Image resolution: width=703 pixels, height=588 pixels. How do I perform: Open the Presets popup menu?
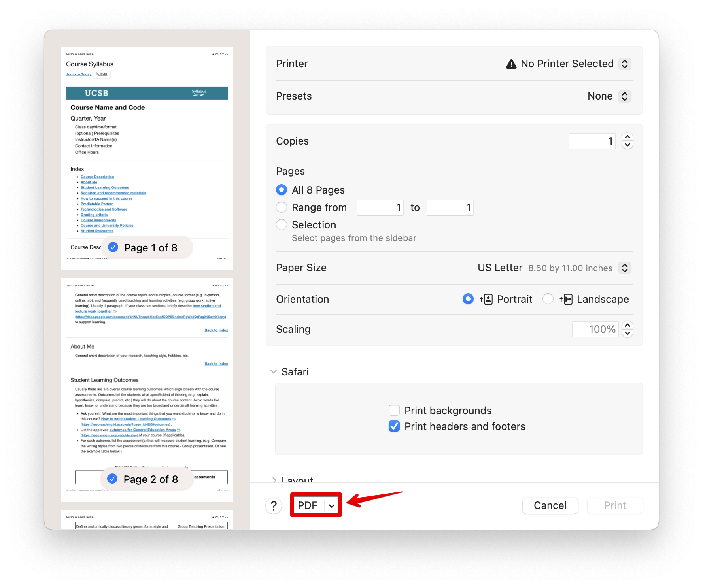tap(625, 96)
